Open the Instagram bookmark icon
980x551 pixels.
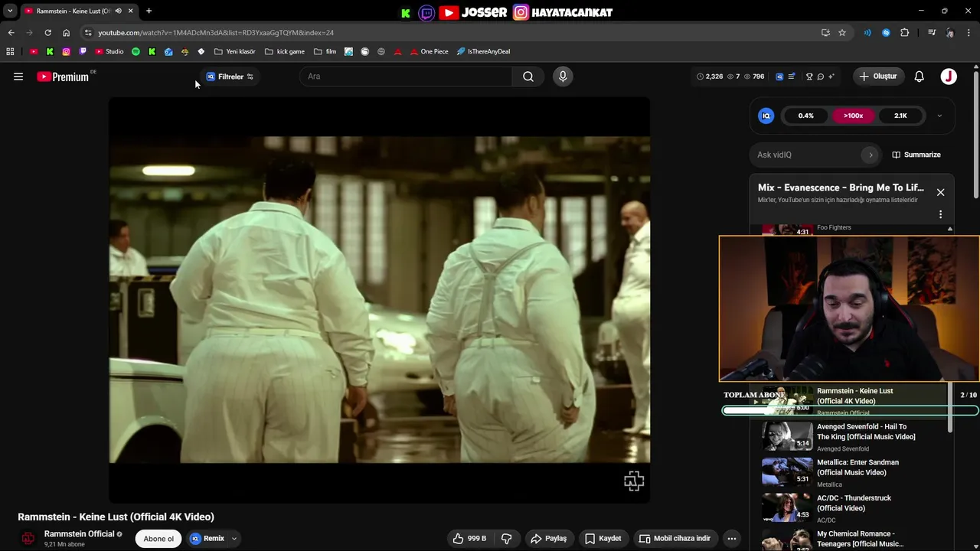pos(67,51)
